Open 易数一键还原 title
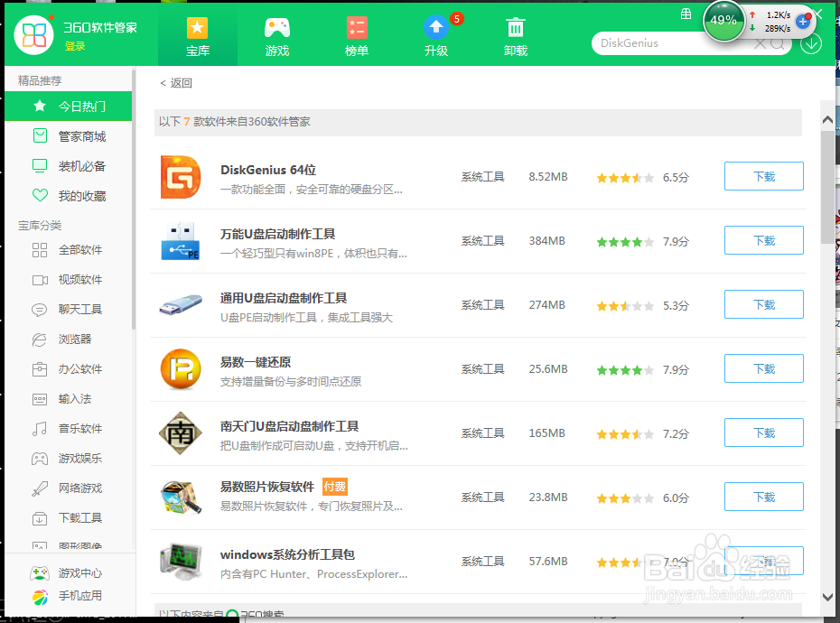 pyautogui.click(x=256, y=362)
